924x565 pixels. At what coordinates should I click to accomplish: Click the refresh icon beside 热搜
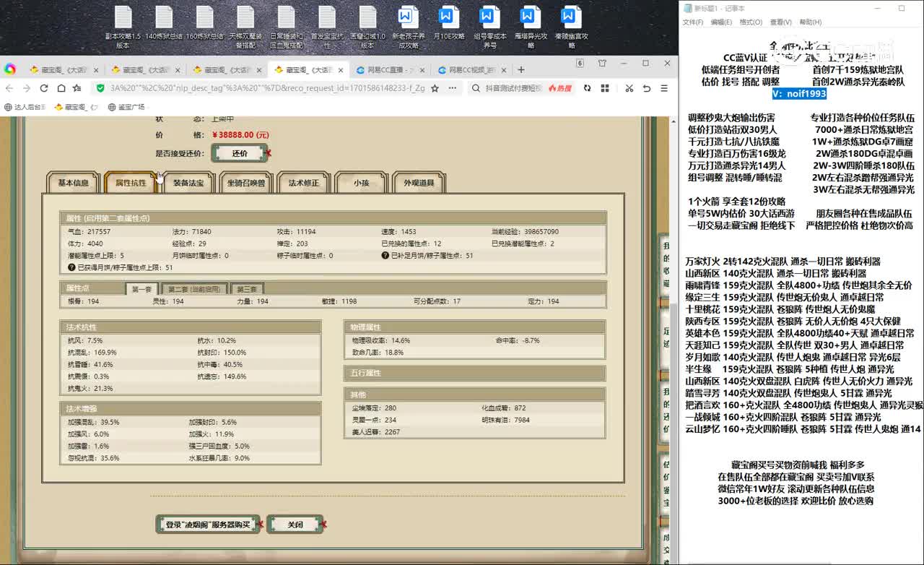(x=587, y=88)
